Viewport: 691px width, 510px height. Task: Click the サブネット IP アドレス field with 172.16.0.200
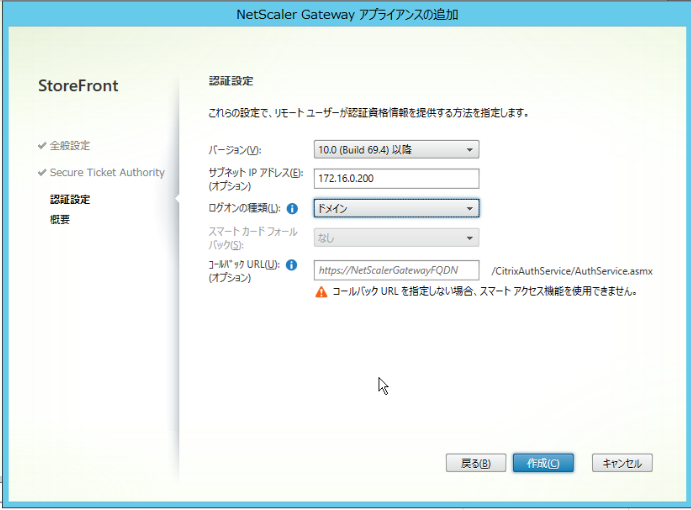point(396,179)
